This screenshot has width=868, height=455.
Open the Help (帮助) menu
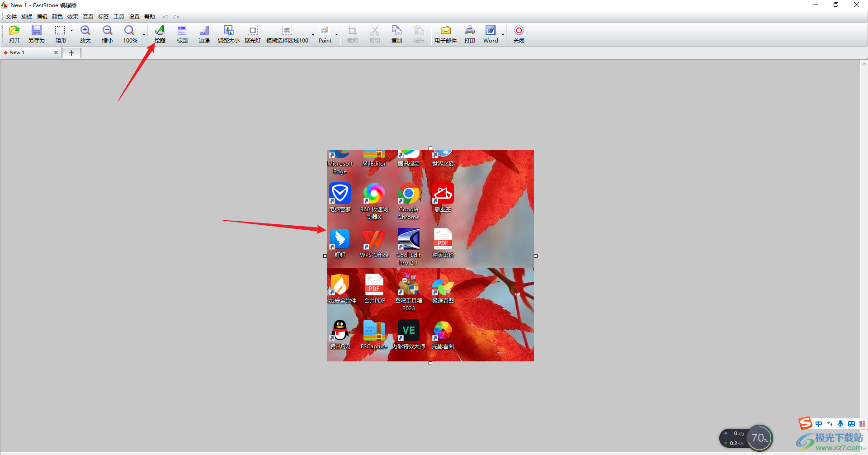pyautogui.click(x=150, y=17)
